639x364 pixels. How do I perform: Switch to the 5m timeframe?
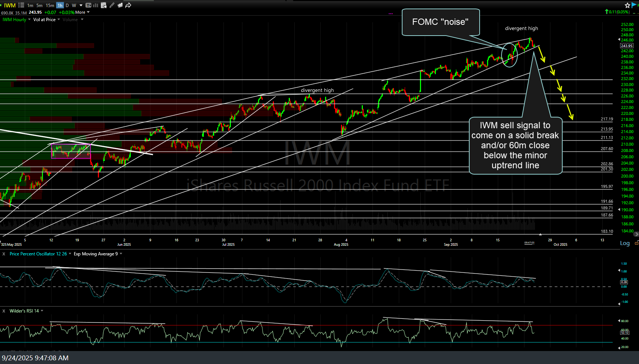(x=39, y=5)
